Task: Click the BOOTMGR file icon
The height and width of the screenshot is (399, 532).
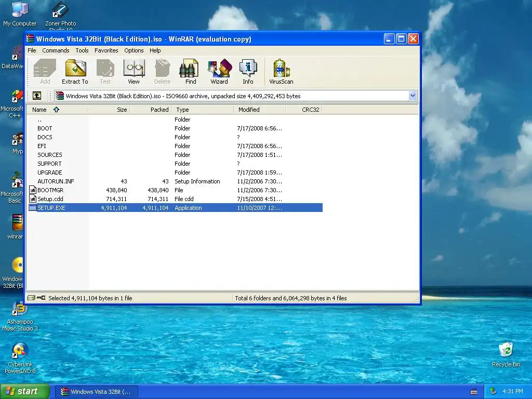Action: click(33, 190)
